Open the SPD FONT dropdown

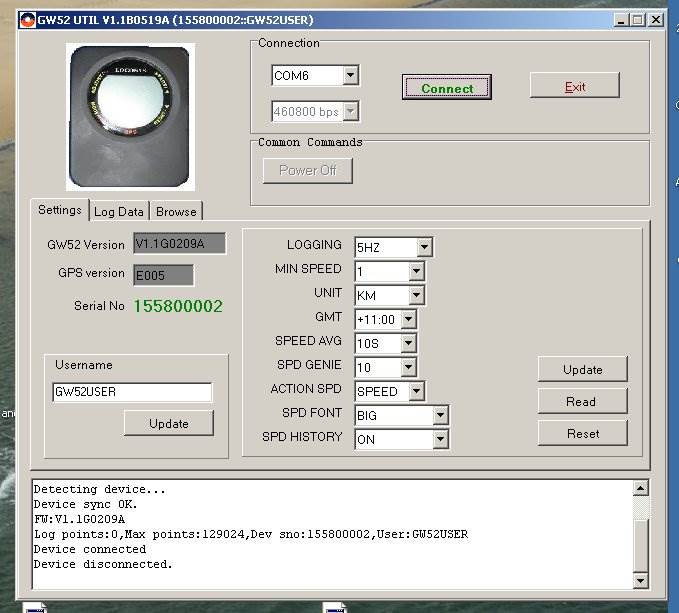point(440,415)
